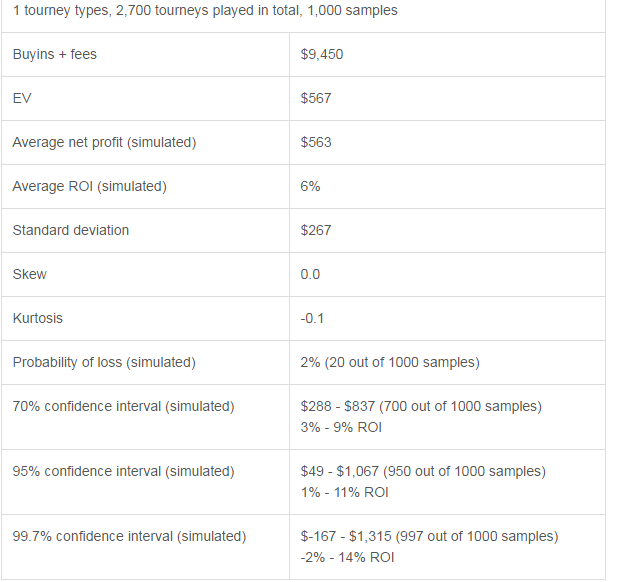Select the "$49 - $1,067" confidence interval value

click(x=350, y=471)
